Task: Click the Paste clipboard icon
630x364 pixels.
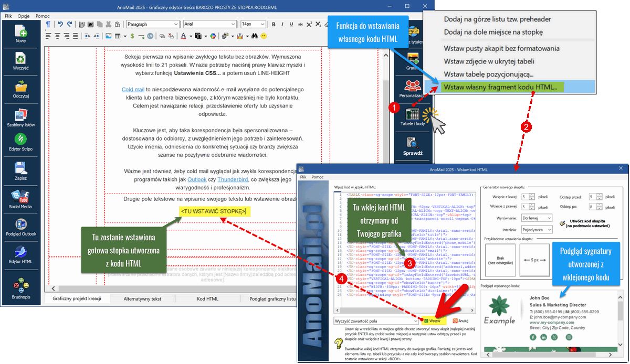Action: (118, 24)
